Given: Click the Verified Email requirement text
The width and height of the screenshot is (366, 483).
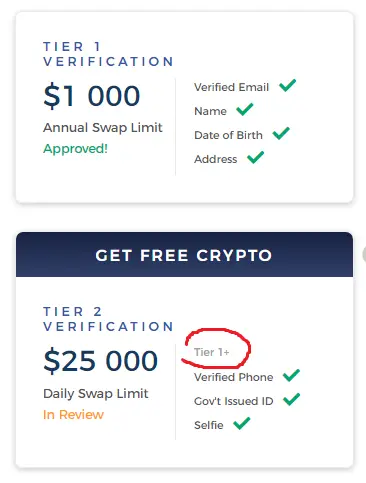Looking at the screenshot, I should coord(232,87).
